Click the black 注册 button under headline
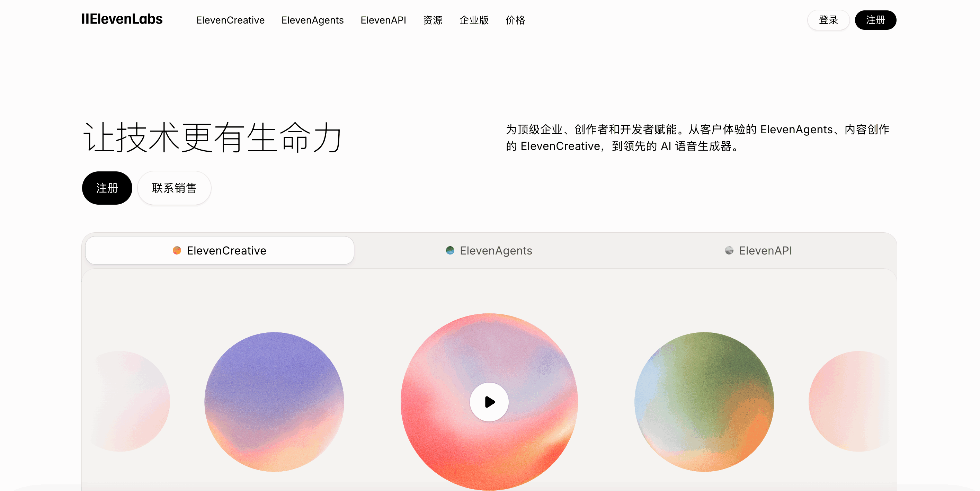Image resolution: width=980 pixels, height=491 pixels. [107, 188]
